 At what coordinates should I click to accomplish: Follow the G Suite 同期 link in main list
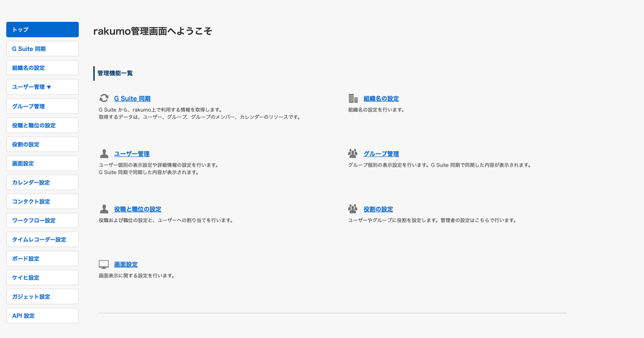(132, 99)
